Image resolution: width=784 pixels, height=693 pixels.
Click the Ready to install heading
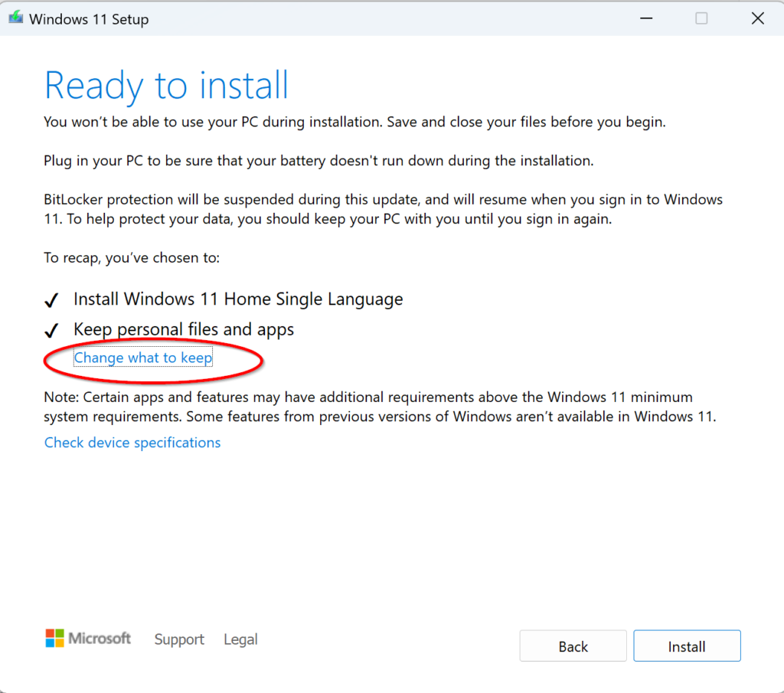click(166, 85)
